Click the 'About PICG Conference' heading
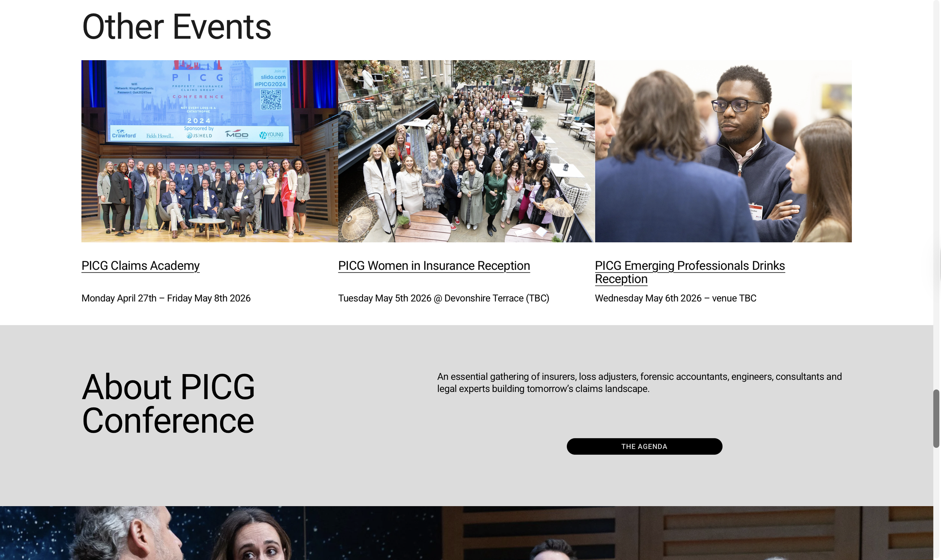Image resolution: width=941 pixels, height=560 pixels. (168, 403)
